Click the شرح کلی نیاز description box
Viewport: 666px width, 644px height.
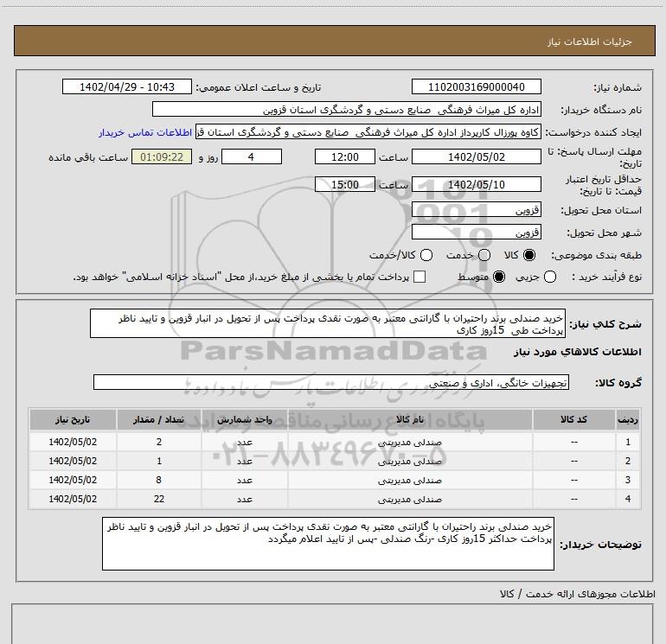click(328, 323)
